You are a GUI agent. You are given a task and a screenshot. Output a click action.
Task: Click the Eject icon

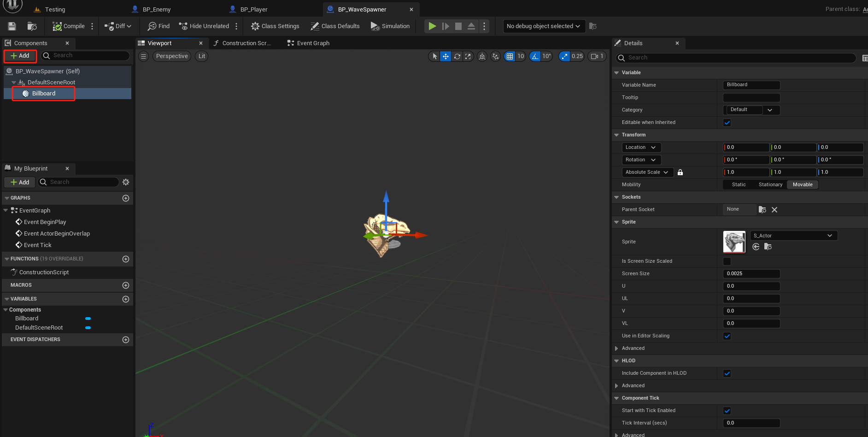coord(471,26)
